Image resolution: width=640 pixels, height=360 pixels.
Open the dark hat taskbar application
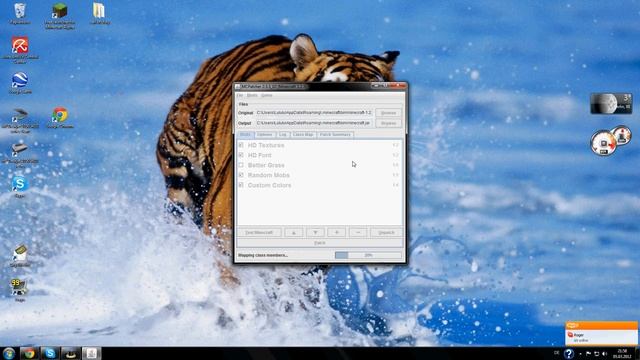(71, 353)
